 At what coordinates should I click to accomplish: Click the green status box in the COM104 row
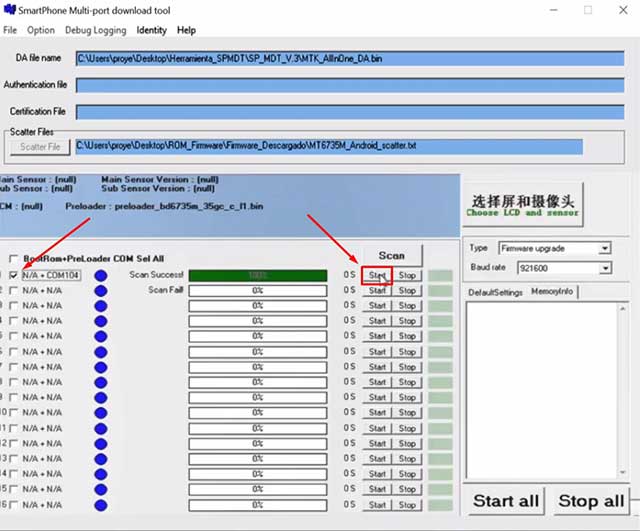[x=440, y=275]
